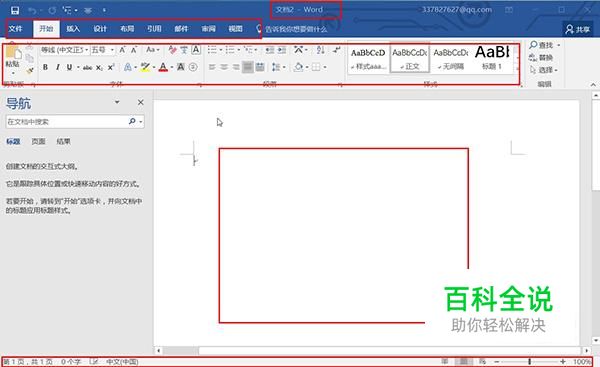Click the Superscript x² button

pyautogui.click(x=111, y=67)
